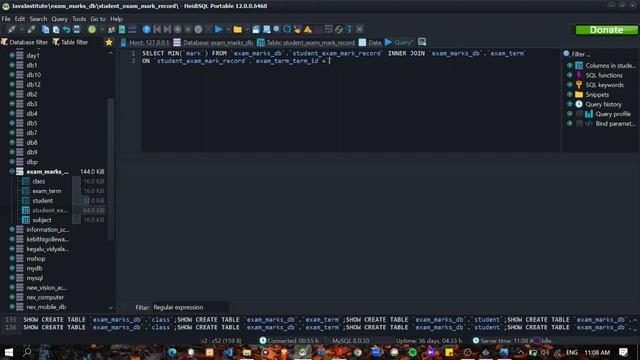Click the yellow open folder icon
Viewport: 640px width, 360px height.
point(238,29)
